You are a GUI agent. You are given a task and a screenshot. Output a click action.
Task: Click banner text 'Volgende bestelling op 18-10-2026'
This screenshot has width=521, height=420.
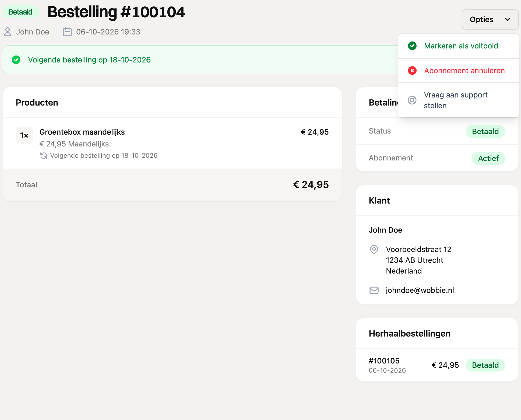point(89,60)
